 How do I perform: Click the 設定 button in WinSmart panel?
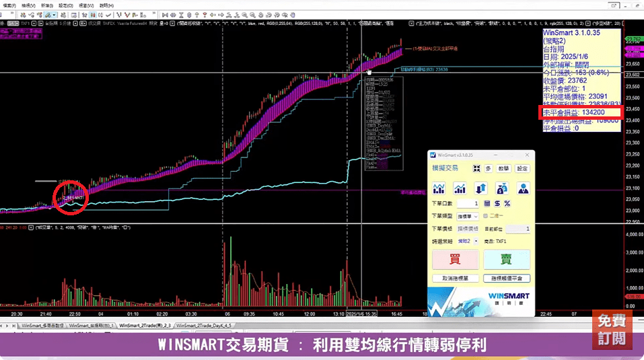click(x=522, y=168)
